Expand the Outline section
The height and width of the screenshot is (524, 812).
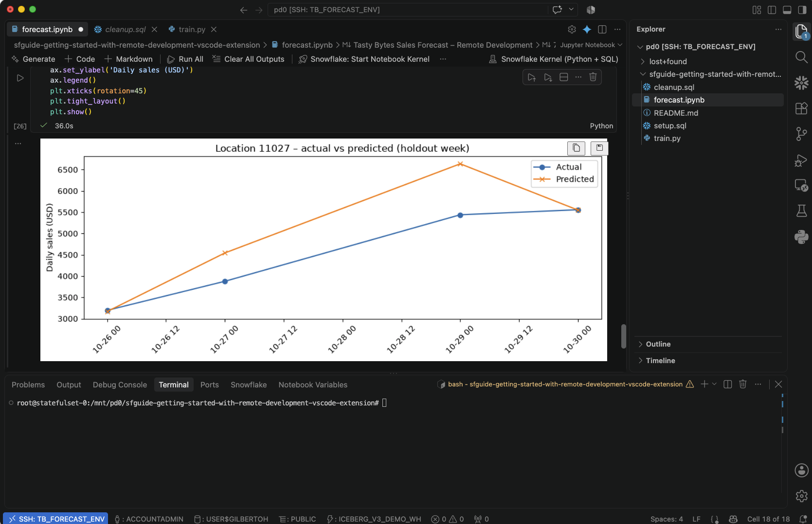658,344
